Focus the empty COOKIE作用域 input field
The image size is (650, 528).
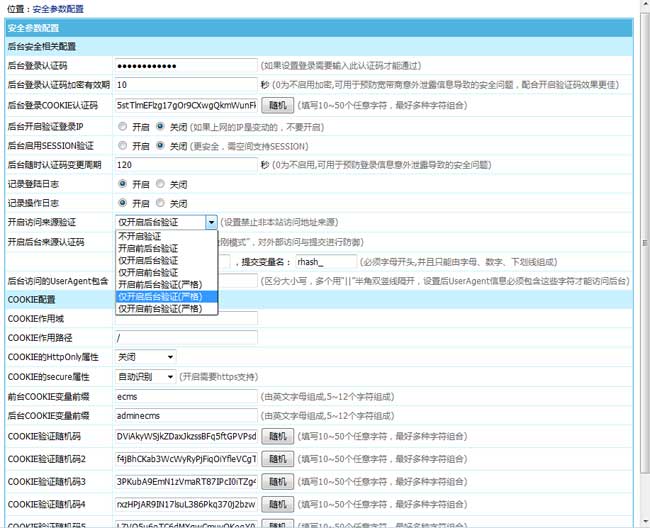tap(186, 318)
